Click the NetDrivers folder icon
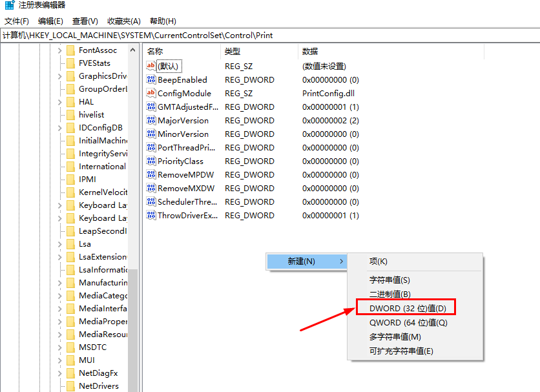This screenshot has height=392, width=540. [71, 386]
